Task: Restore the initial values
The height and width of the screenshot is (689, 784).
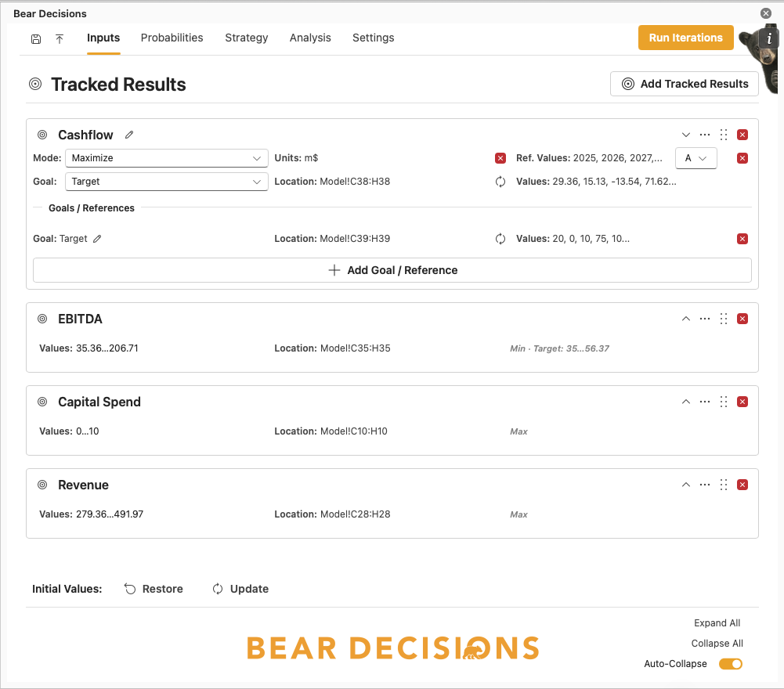Action: click(154, 589)
